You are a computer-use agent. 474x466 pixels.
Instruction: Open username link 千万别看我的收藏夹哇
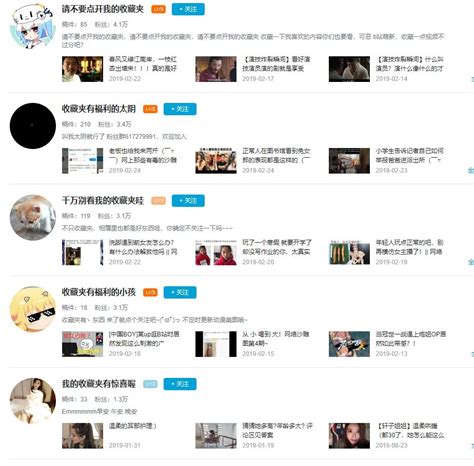103,201
